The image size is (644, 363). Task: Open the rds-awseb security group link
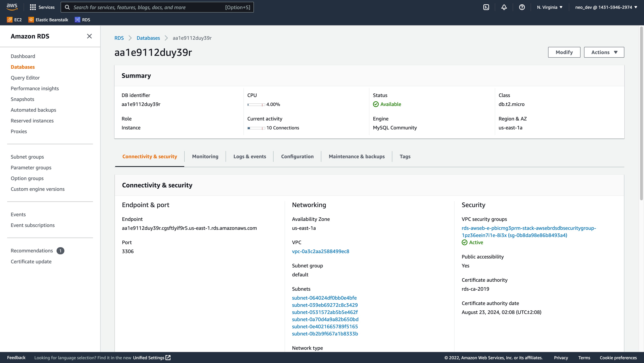pyautogui.click(x=529, y=232)
